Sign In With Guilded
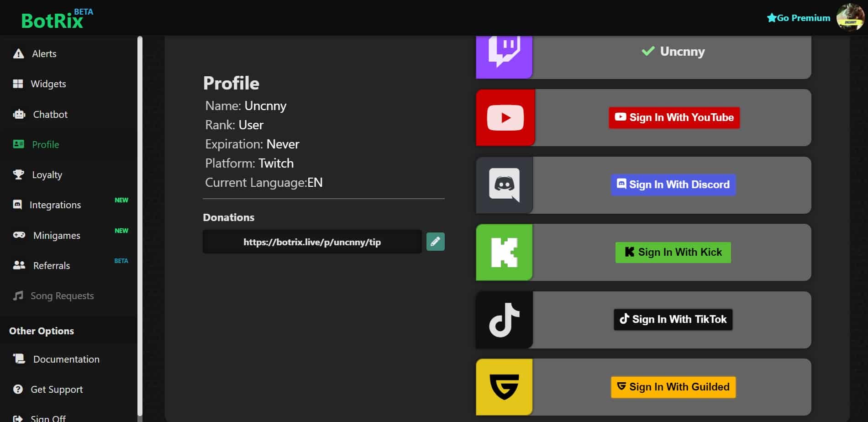 pos(673,387)
